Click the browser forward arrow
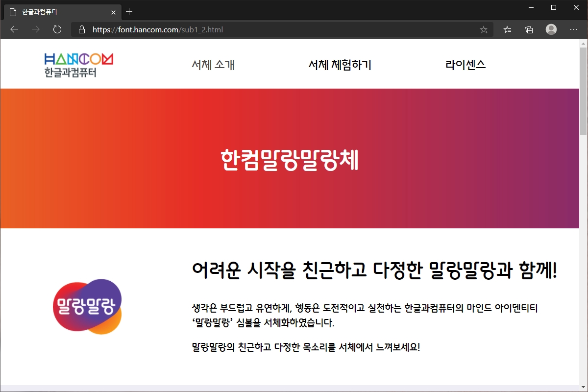The image size is (588, 392). point(36,29)
